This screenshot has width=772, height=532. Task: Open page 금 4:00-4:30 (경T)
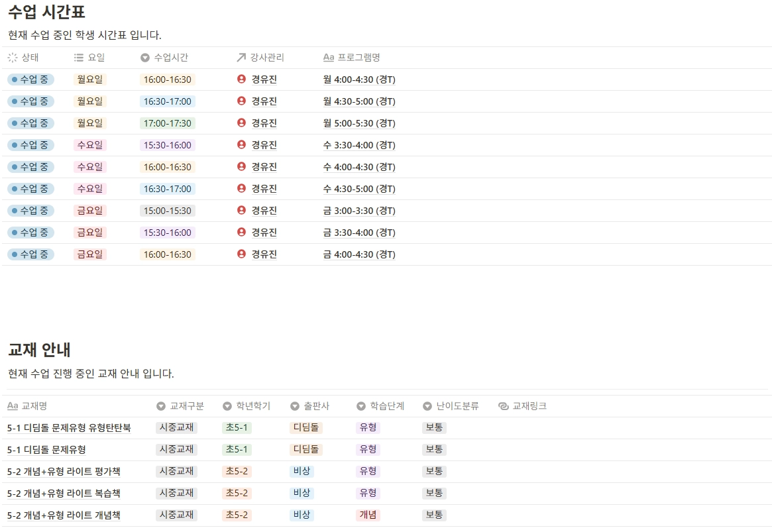[359, 254]
